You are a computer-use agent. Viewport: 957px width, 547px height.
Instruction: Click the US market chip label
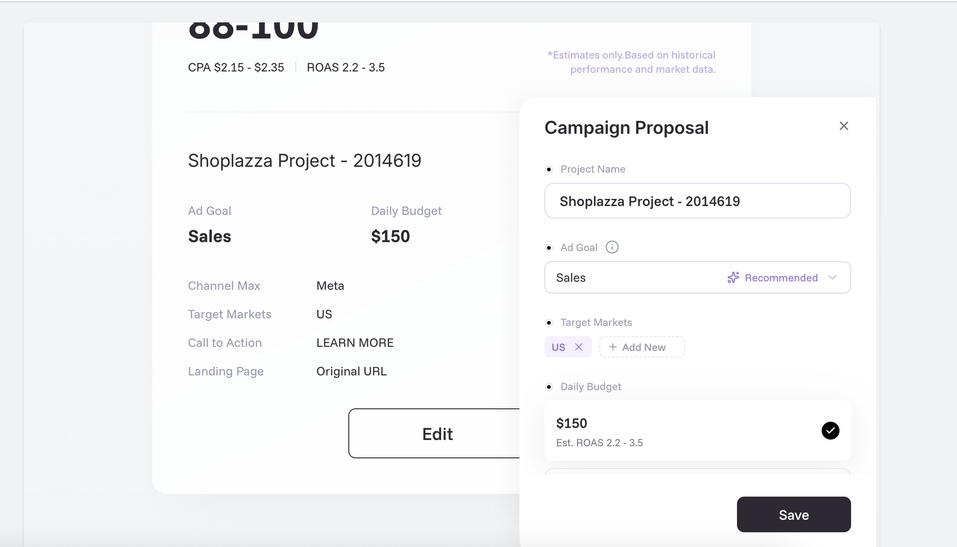coord(558,347)
